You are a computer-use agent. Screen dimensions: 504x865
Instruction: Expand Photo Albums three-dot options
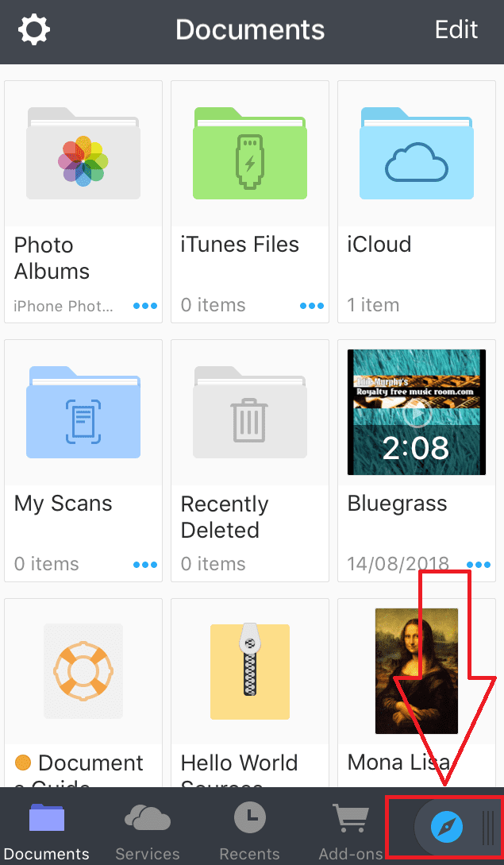(145, 306)
